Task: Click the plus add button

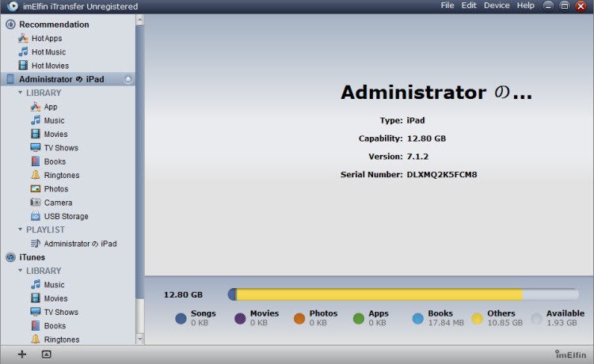Action: click(22, 355)
